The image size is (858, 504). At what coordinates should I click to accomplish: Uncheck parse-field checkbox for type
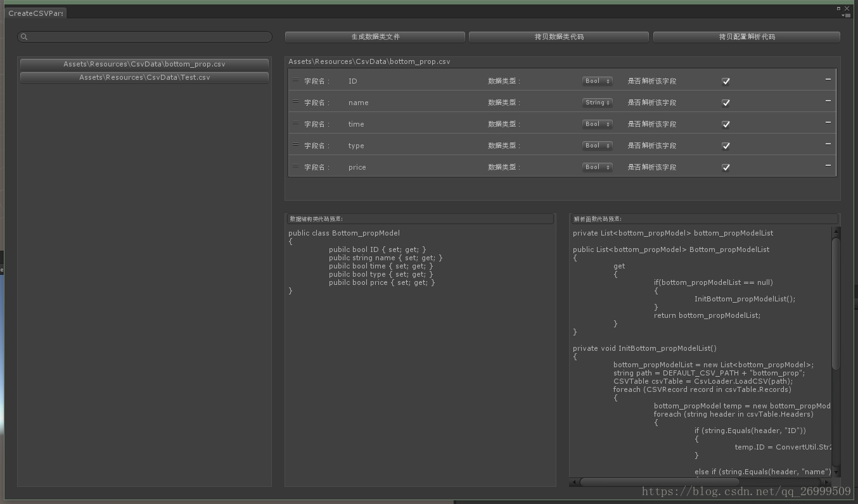[x=726, y=146]
